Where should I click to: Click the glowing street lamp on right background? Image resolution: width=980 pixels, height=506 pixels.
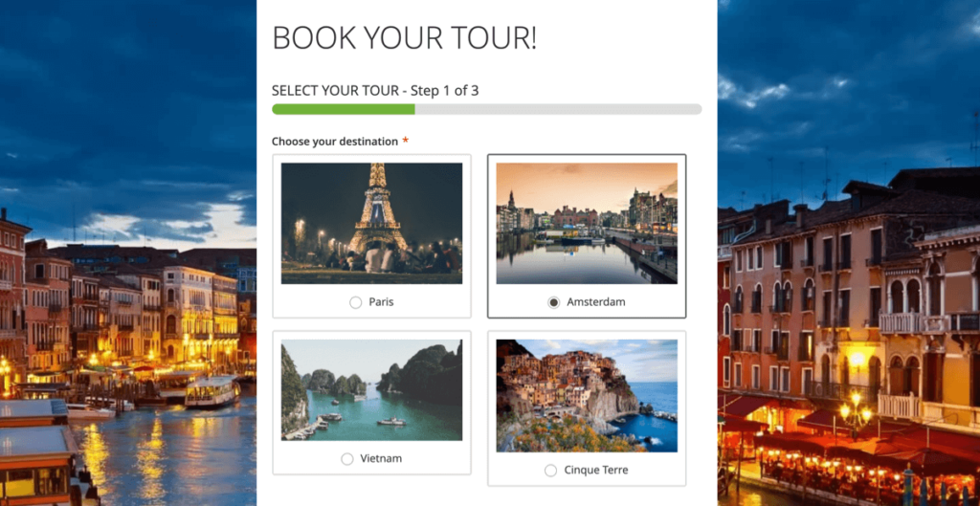pos(855,407)
